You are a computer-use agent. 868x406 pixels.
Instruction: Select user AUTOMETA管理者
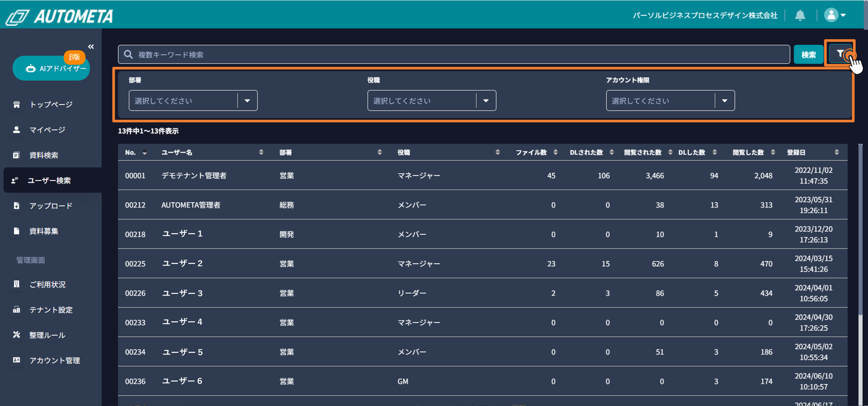point(191,205)
